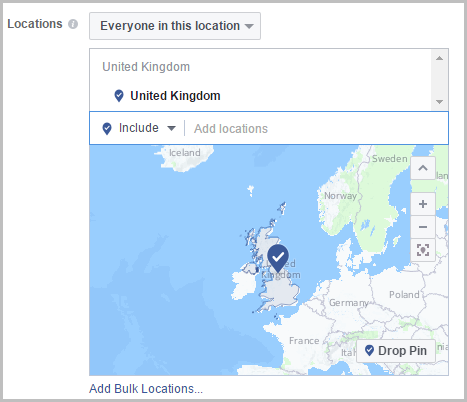The height and width of the screenshot is (402, 467).
Task: Collapse the map with the up chevron
Action: 423,168
